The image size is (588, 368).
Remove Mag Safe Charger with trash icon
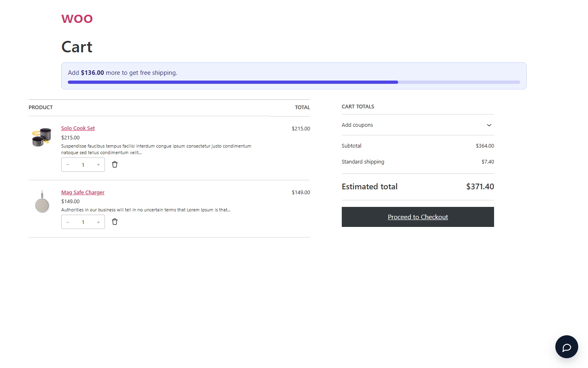coord(115,222)
